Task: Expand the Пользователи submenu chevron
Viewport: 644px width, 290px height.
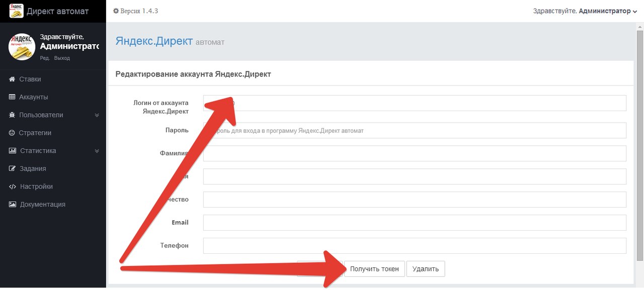Action: 97,115
